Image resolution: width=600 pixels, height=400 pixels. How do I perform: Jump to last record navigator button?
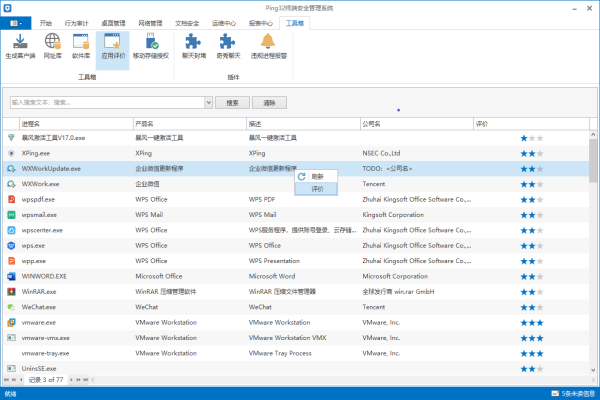point(86,380)
